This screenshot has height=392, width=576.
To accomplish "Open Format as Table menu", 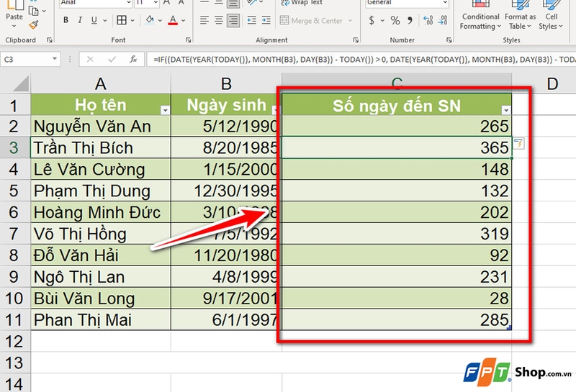I will pyautogui.click(x=520, y=15).
